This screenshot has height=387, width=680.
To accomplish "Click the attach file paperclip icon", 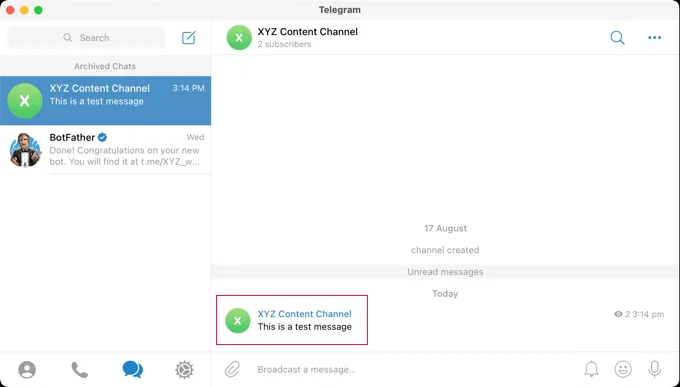I will pyautogui.click(x=232, y=369).
